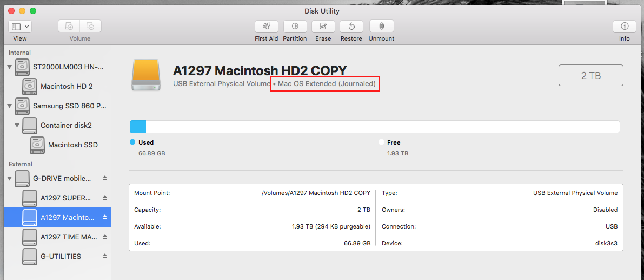Click the Used 66.89 GB table value
This screenshot has height=280, width=644.
(357, 243)
